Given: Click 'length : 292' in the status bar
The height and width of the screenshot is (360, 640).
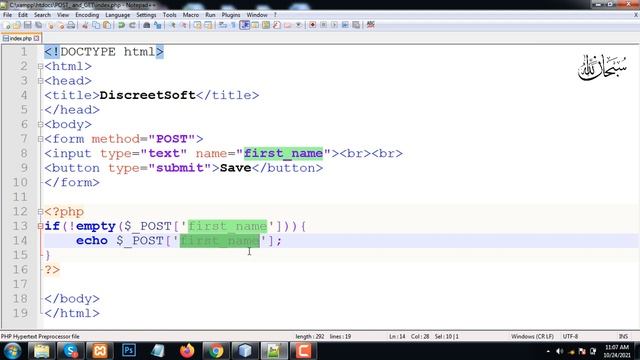Looking at the screenshot, I should [x=310, y=336].
